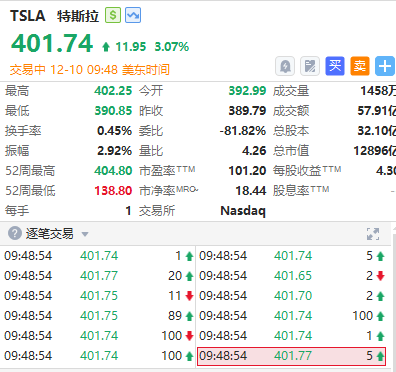Viewport: 396px width, 372px height.
Task: Click the percent change 3.07%
Action: [x=172, y=47]
